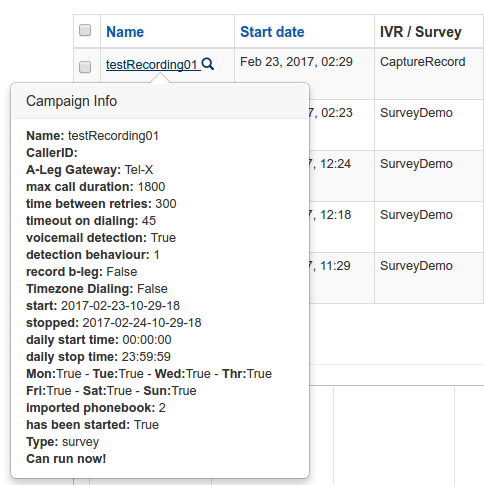
Task: Click the SurveyDemo cell in the 02:23 row
Action: 416,113
